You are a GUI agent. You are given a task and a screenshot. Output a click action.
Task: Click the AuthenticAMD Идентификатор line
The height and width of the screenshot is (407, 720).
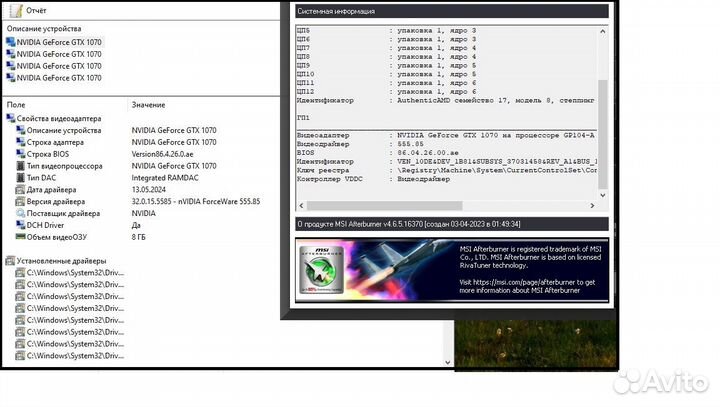coord(445,100)
